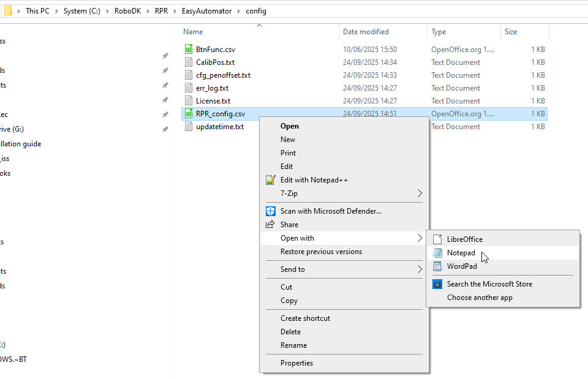
Task: Choose Rename in the context menu
Action: click(x=293, y=345)
